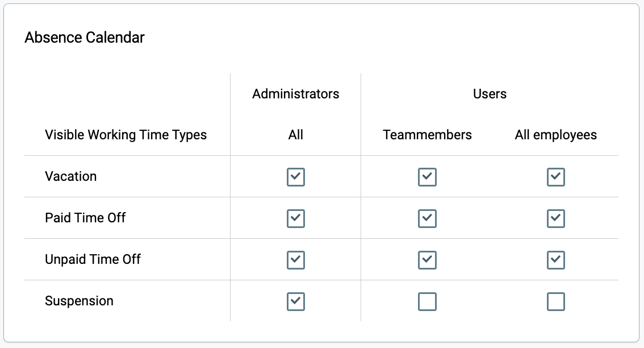Click the Teammembers sub-header

point(427,135)
